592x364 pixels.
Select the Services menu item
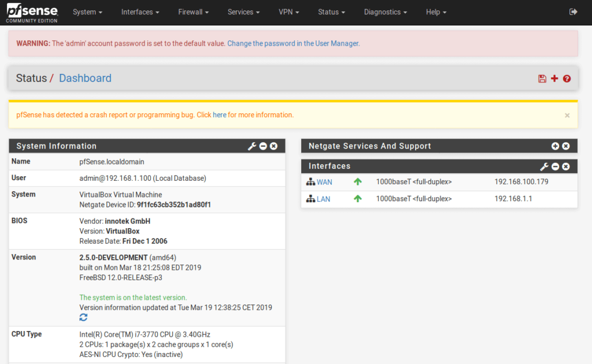coord(243,12)
